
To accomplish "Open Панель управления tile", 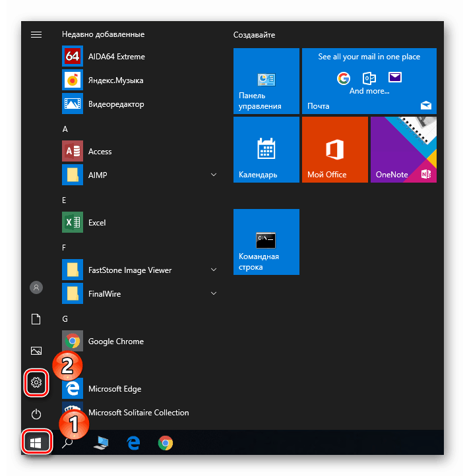I will click(x=266, y=81).
